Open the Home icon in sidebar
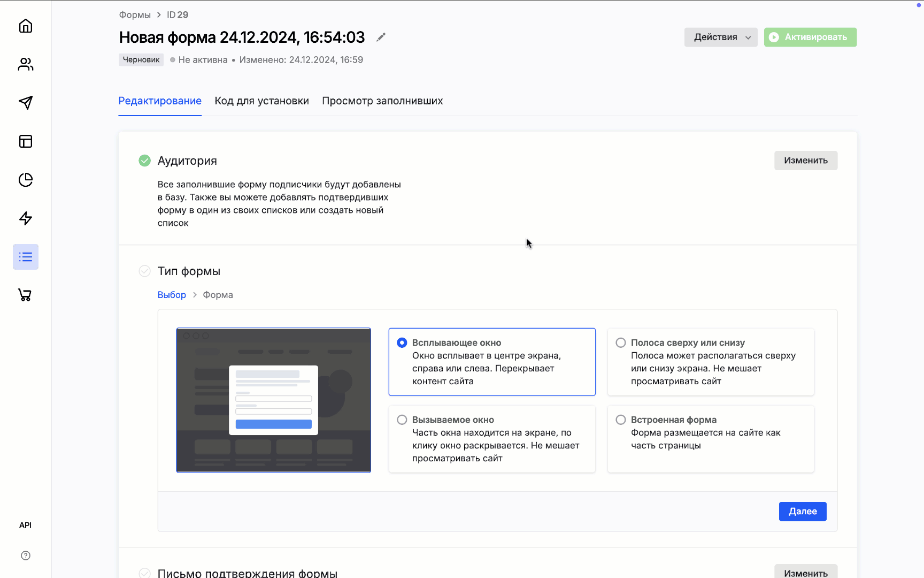 click(x=26, y=26)
